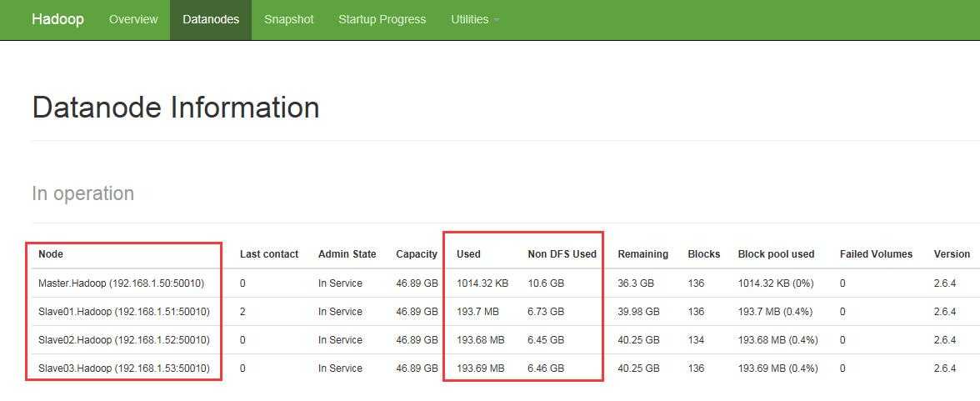Click the 1014.32 KB used value for Master
Viewport: 980px width, 401px height.
click(482, 283)
